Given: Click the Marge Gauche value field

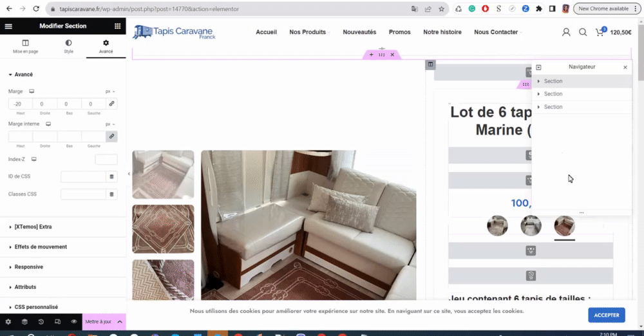Looking at the screenshot, I should pos(93,104).
